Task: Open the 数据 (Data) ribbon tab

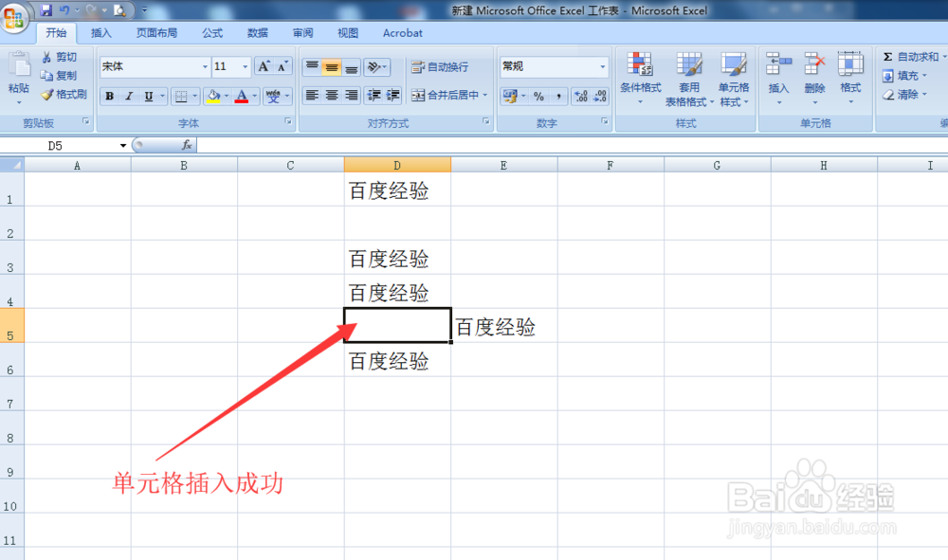Action: click(x=256, y=32)
